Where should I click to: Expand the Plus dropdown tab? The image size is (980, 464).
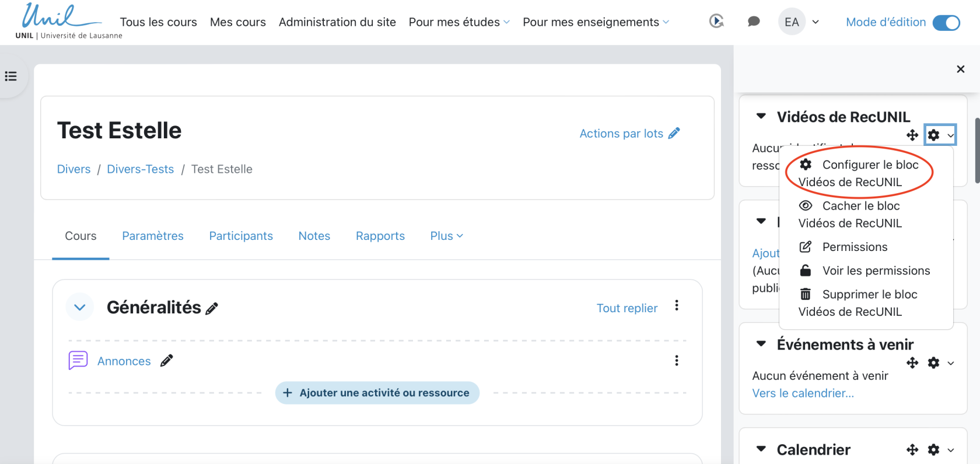[446, 236]
